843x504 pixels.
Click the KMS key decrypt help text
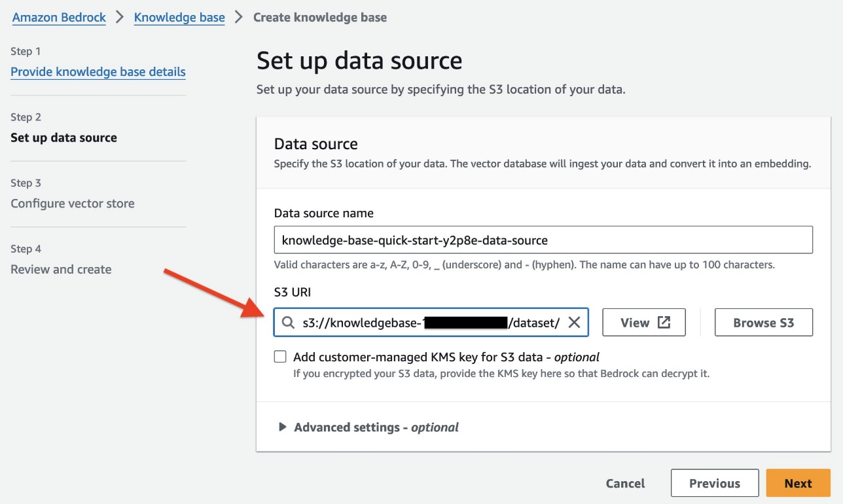tap(501, 374)
